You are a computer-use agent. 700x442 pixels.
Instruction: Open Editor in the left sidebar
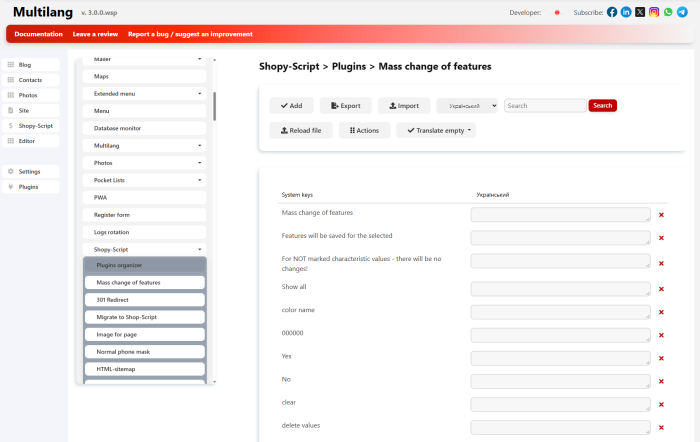coord(30,141)
